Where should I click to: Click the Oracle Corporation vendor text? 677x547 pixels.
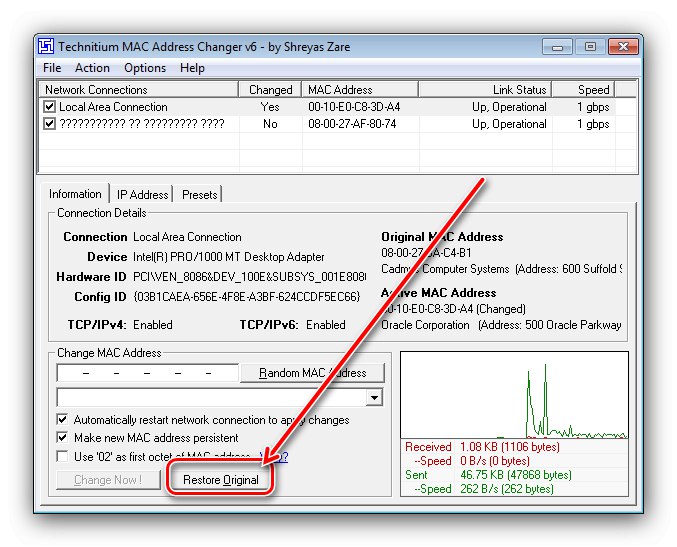[x=425, y=325]
